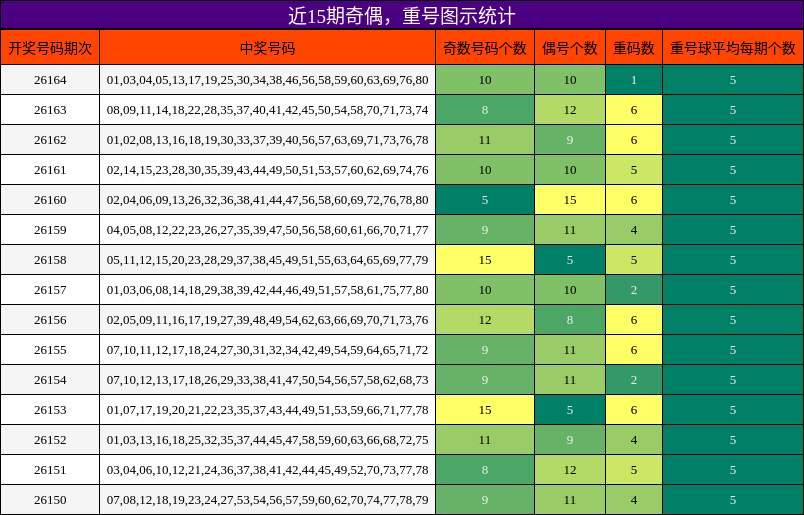804x515 pixels.
Task: Click repeat count 4 in row 26150
Action: [x=634, y=500]
